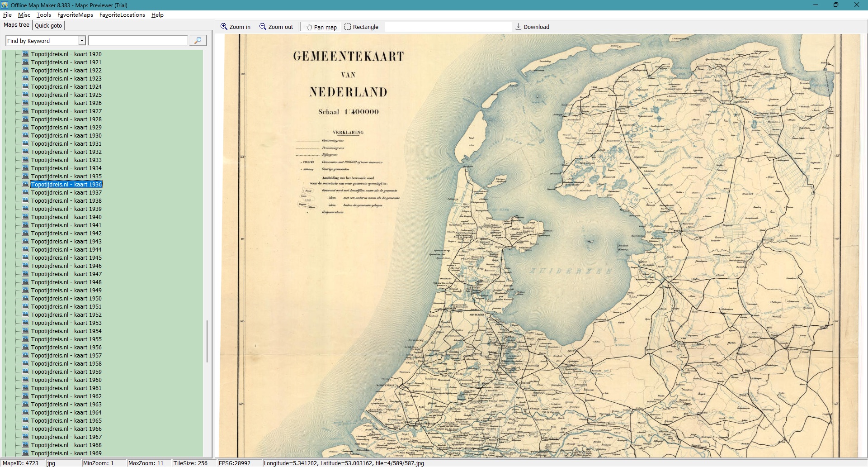Viewport: 868px width, 467px height.
Task: Click the search magnifier button
Action: [198, 41]
